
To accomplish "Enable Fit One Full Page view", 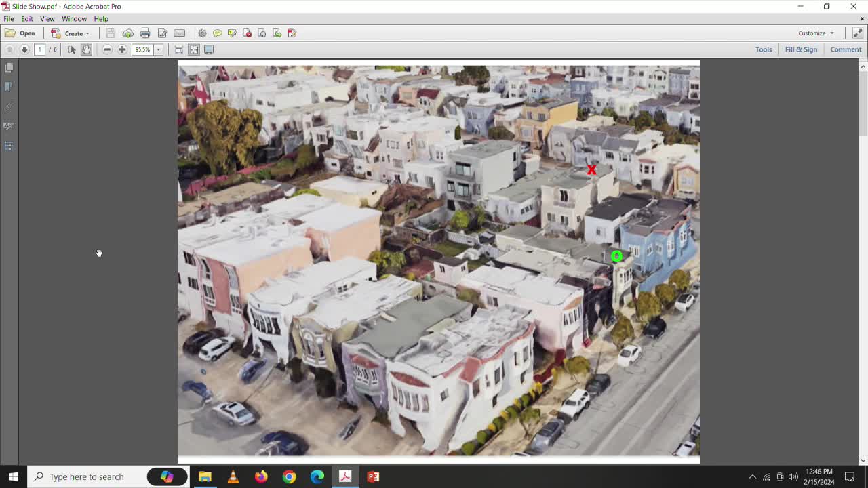I will [193, 49].
